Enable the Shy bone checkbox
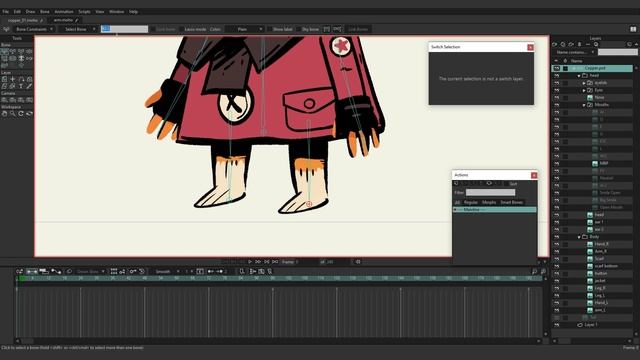 click(298, 29)
